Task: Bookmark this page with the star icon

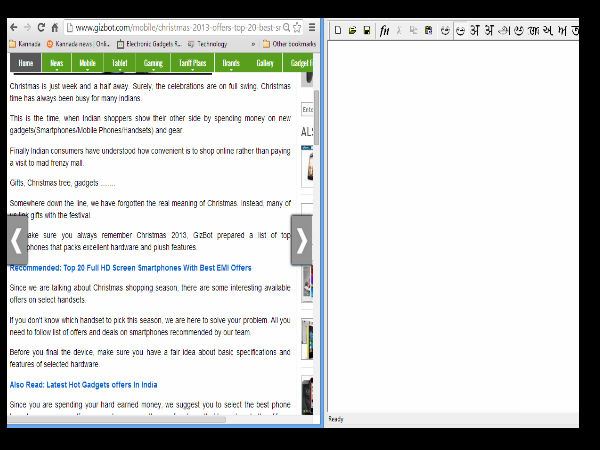Action: point(297,27)
